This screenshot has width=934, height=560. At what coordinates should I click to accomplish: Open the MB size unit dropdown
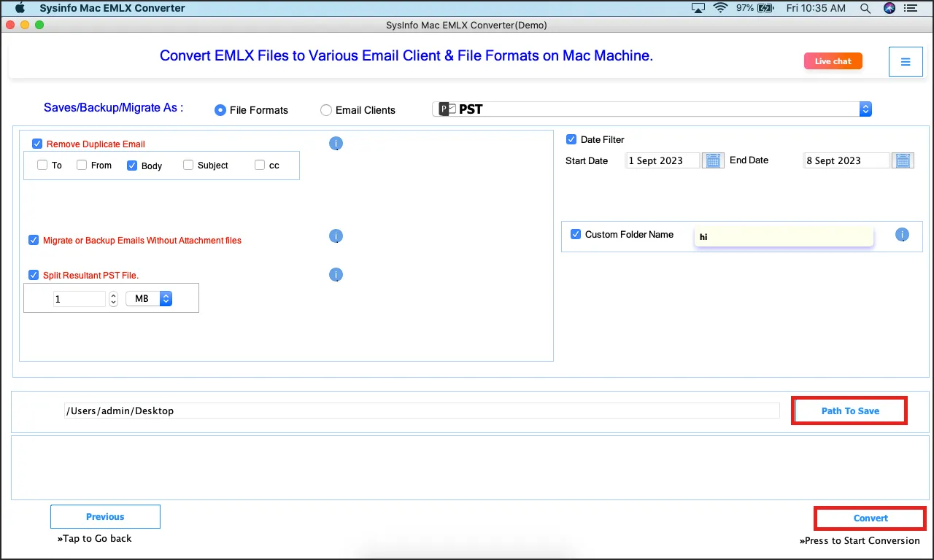click(x=149, y=299)
